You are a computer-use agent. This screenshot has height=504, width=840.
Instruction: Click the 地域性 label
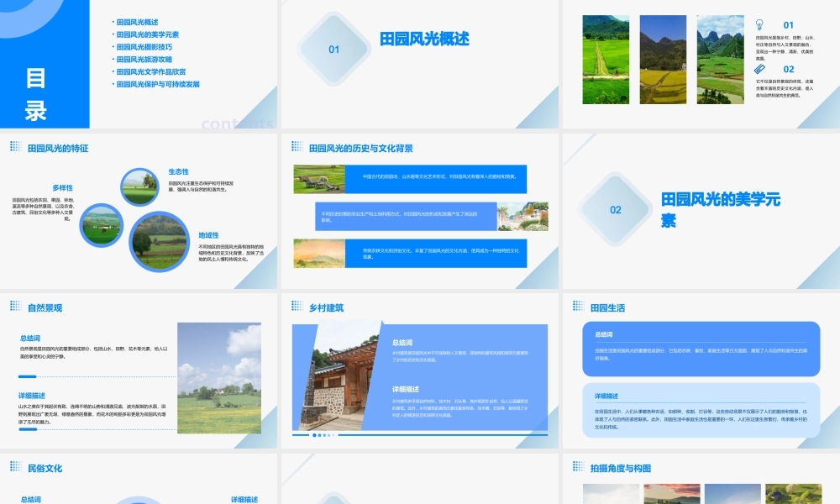click(208, 235)
